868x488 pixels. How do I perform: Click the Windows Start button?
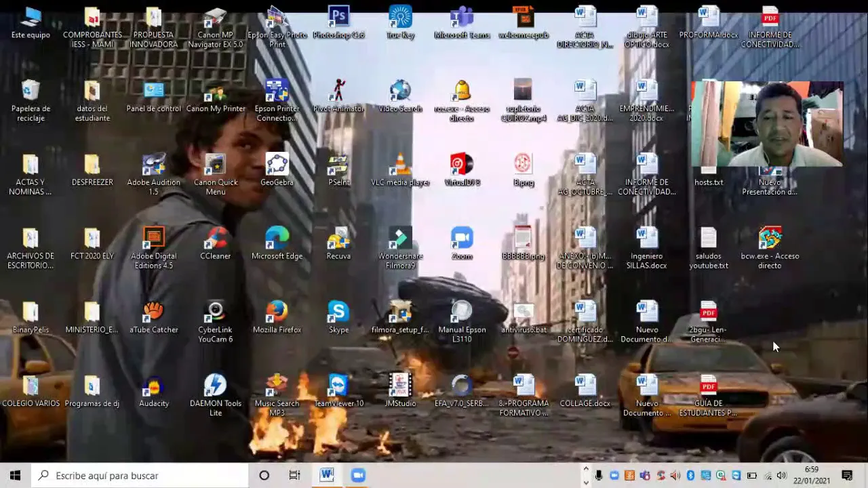click(x=15, y=475)
